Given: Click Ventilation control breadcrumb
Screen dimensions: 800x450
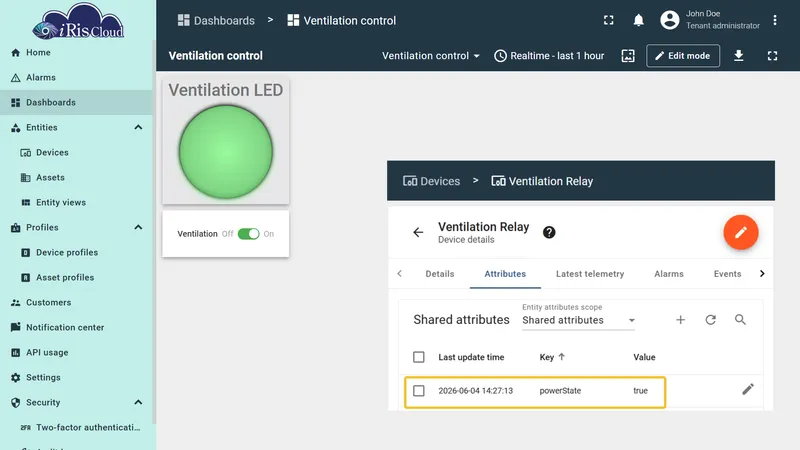Looking at the screenshot, I should click(x=342, y=20).
